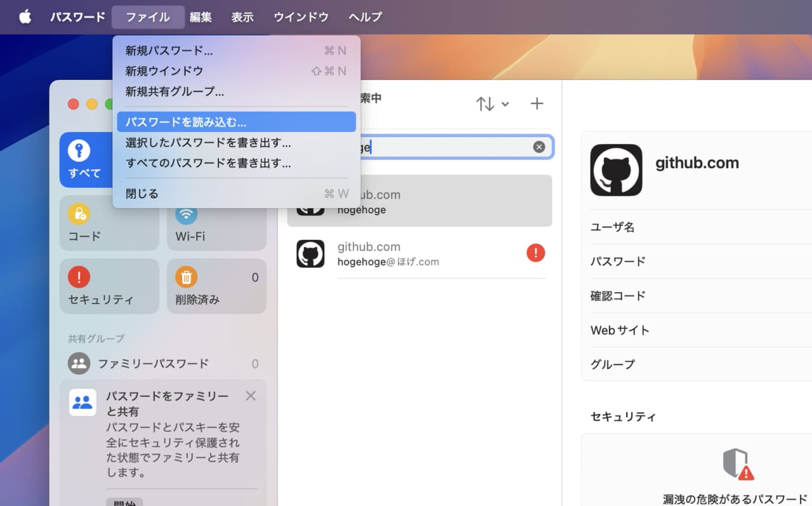Select パスワードを読み込む… menu entry
The width and height of the screenshot is (812, 506).
[236, 122]
